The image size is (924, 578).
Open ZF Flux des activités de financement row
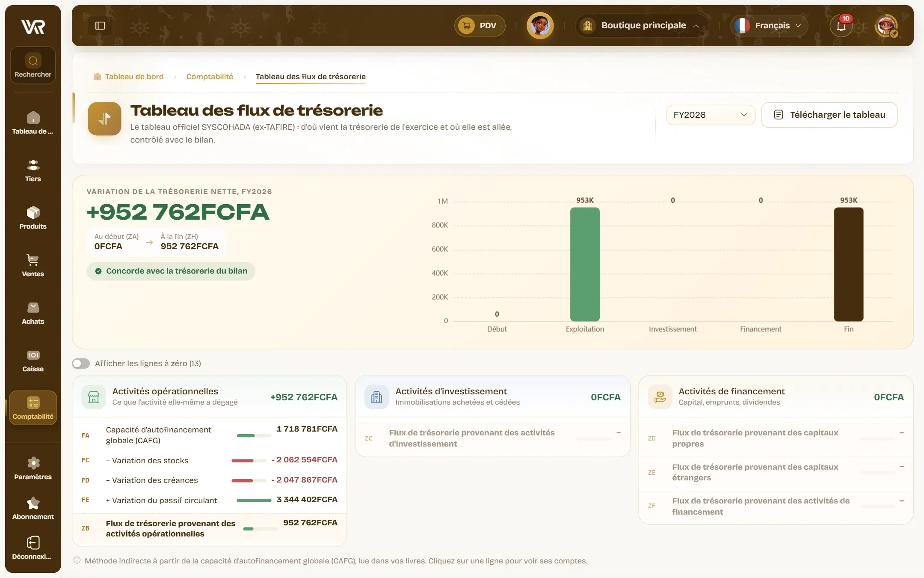776,506
